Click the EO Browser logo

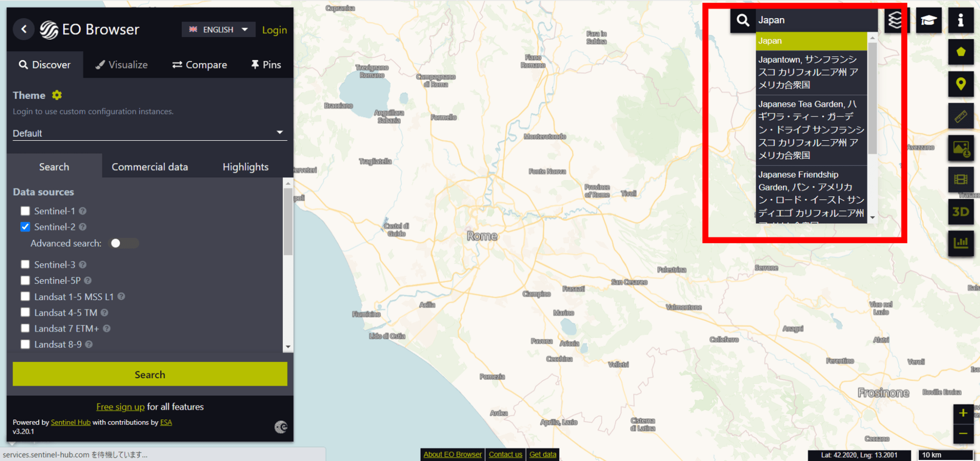(x=90, y=29)
